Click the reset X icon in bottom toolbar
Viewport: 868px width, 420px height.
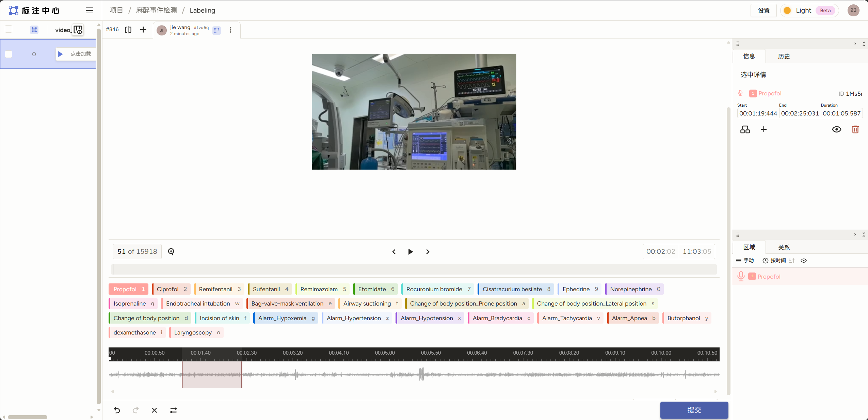coord(154,410)
